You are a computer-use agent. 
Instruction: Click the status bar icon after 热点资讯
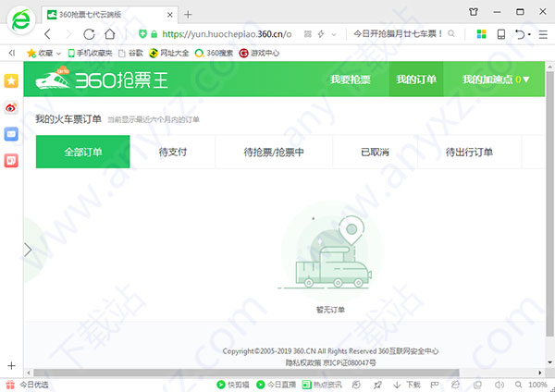(356, 385)
